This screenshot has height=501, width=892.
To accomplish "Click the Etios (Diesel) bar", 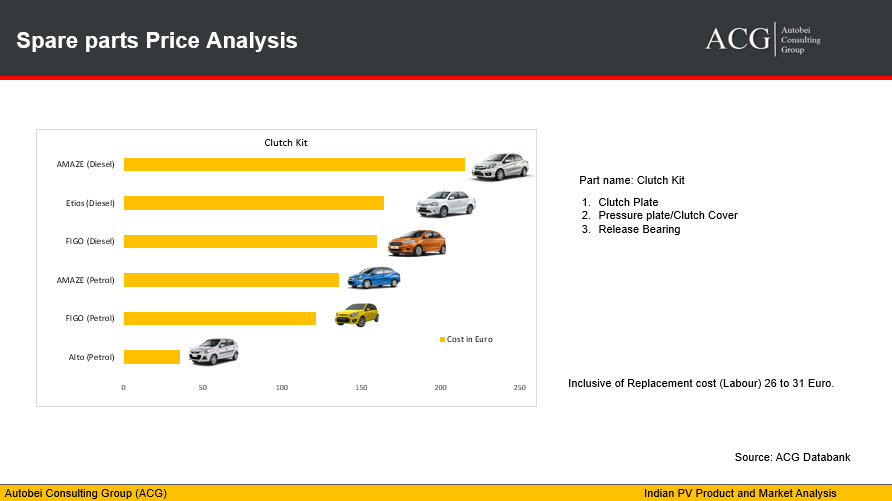I will pyautogui.click(x=254, y=203).
